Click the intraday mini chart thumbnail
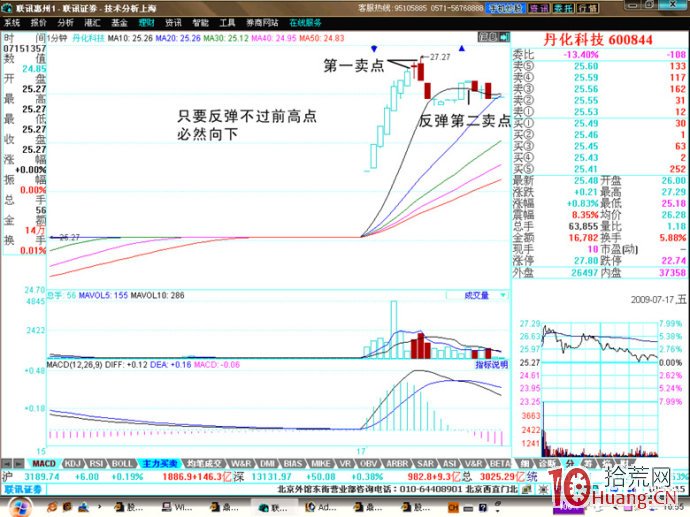 pos(600,387)
